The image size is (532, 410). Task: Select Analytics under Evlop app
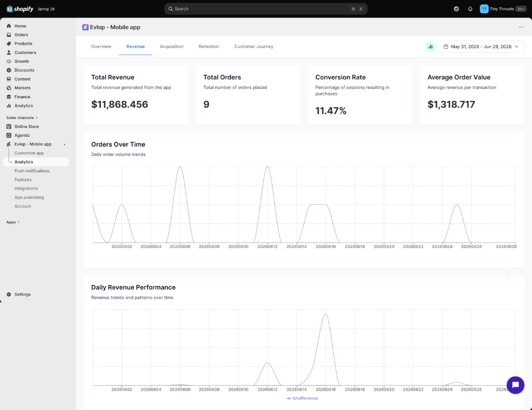tap(36, 162)
